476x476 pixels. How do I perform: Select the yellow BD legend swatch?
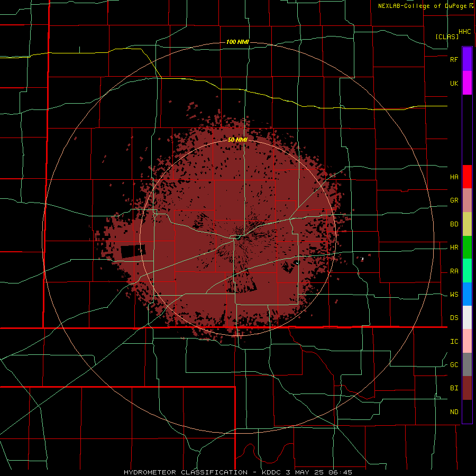(x=467, y=224)
